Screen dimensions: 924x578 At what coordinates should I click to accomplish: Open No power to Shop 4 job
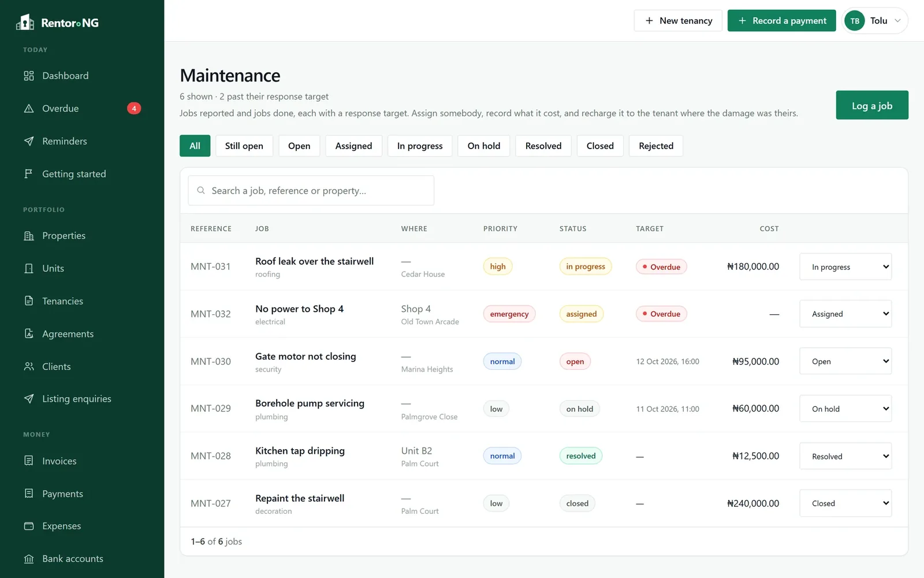tap(300, 309)
